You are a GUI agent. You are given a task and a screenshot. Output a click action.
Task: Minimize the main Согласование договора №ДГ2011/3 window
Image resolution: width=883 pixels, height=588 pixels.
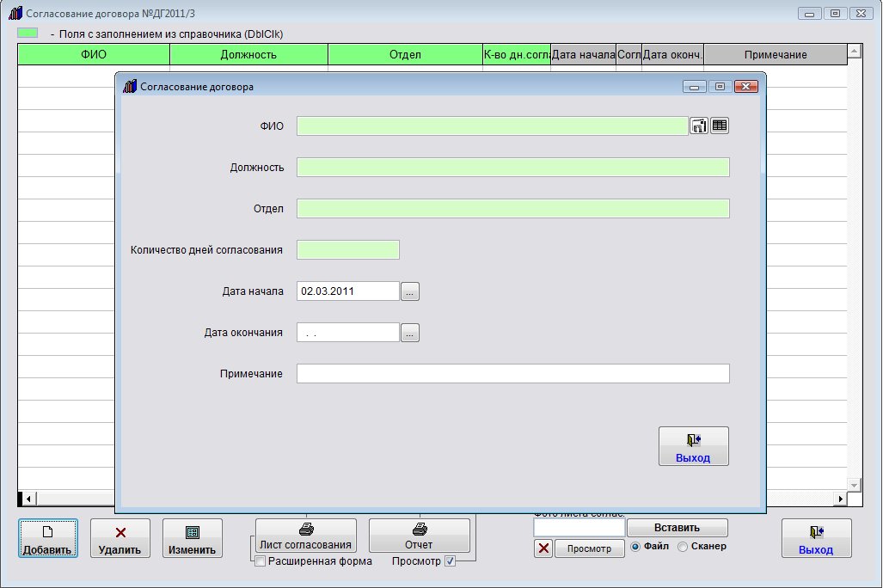pos(809,14)
